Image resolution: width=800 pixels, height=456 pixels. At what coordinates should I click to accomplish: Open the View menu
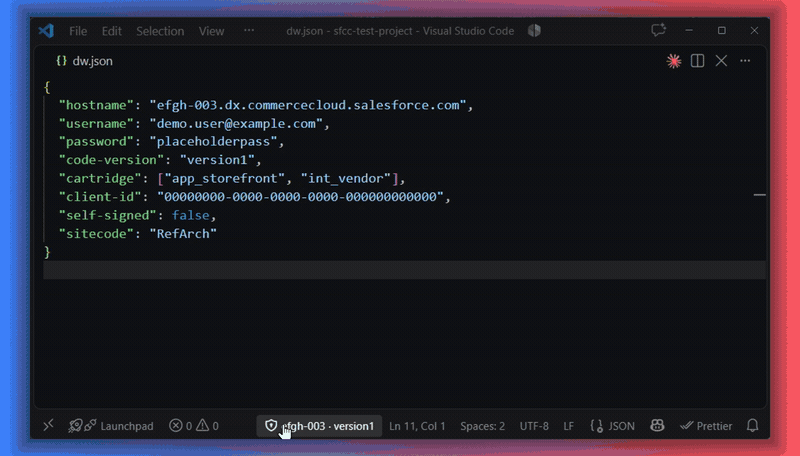[211, 31]
